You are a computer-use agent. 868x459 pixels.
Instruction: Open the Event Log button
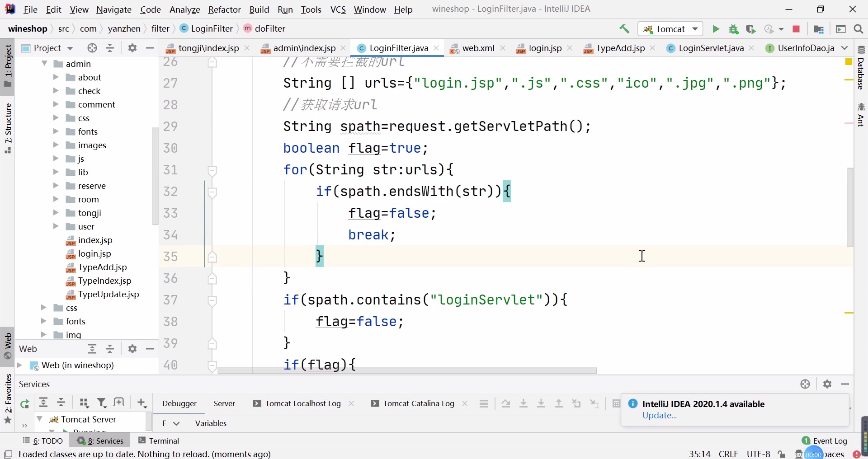click(825, 440)
